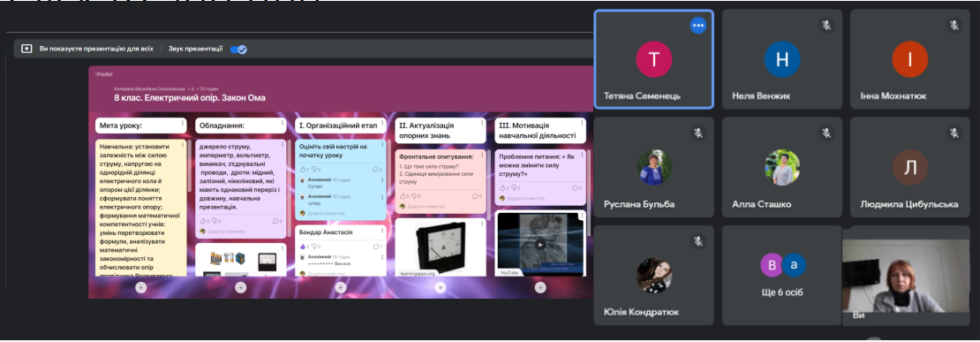980x342 pixels.
Task: Open the I. Організаційний етап column menu
Action: [x=382, y=123]
